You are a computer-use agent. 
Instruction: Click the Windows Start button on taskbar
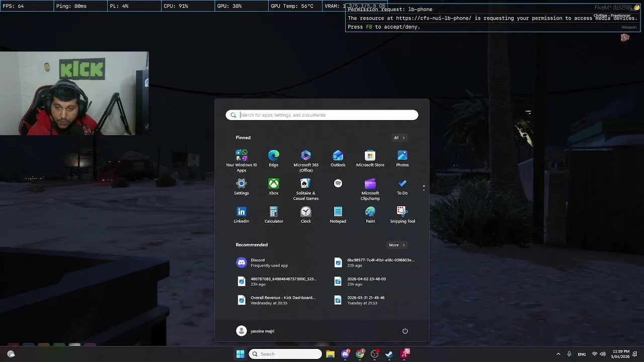point(240,354)
